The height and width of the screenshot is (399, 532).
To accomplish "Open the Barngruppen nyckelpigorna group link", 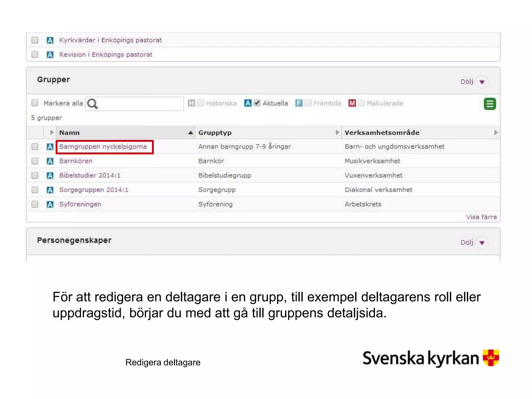I will pyautogui.click(x=103, y=147).
